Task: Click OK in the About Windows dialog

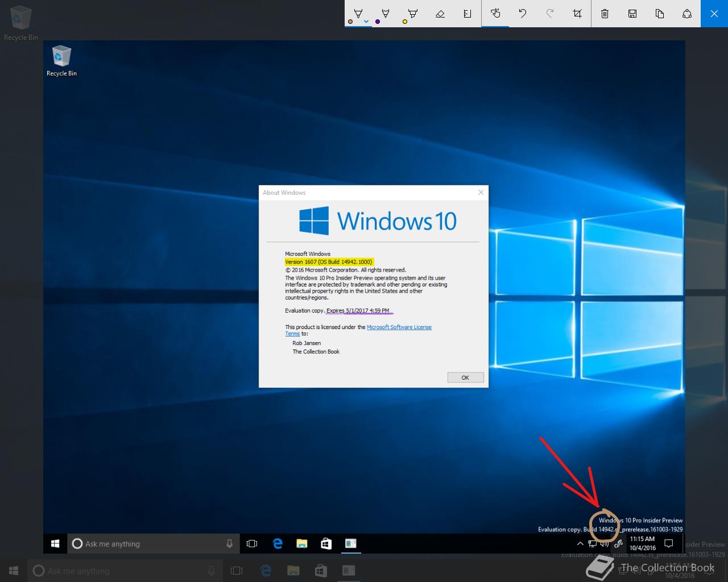Action: [465, 377]
